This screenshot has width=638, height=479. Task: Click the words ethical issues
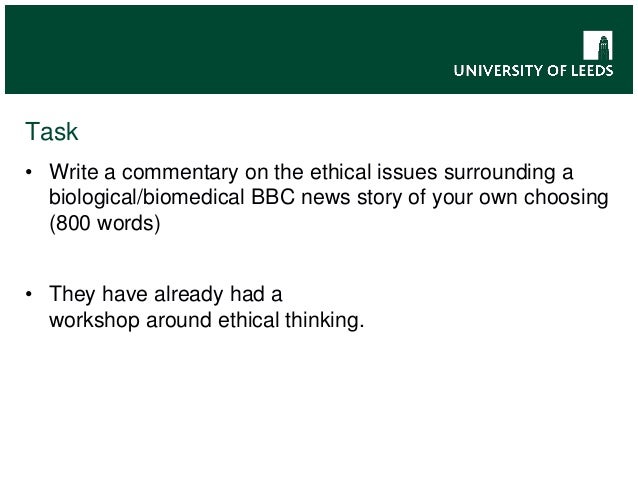(x=374, y=172)
